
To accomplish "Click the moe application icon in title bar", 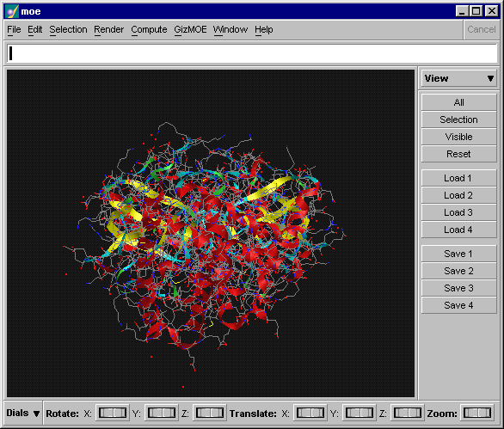I will [x=12, y=11].
